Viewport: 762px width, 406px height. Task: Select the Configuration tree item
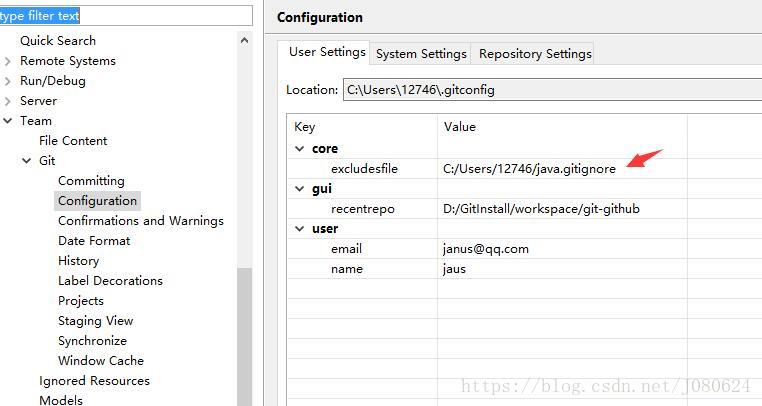click(97, 201)
